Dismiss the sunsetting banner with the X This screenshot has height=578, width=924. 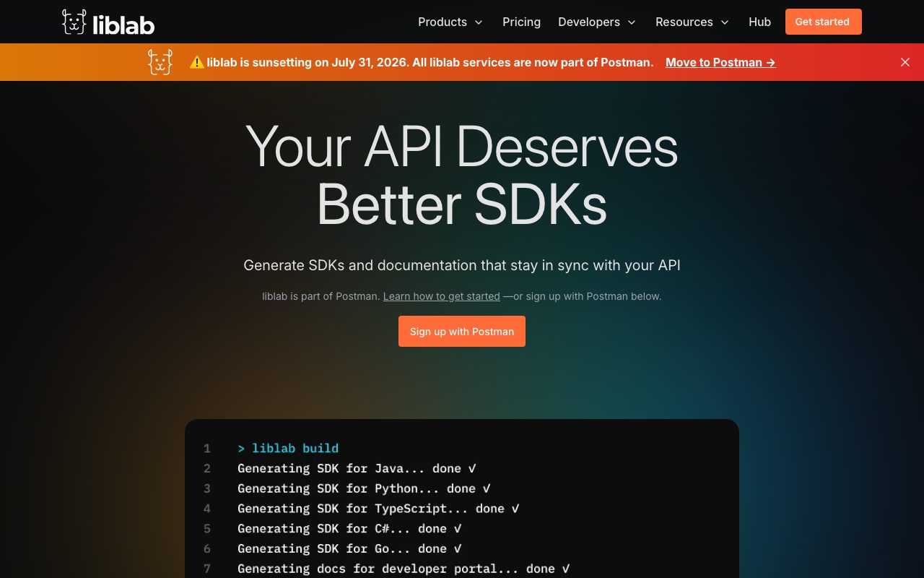click(905, 62)
